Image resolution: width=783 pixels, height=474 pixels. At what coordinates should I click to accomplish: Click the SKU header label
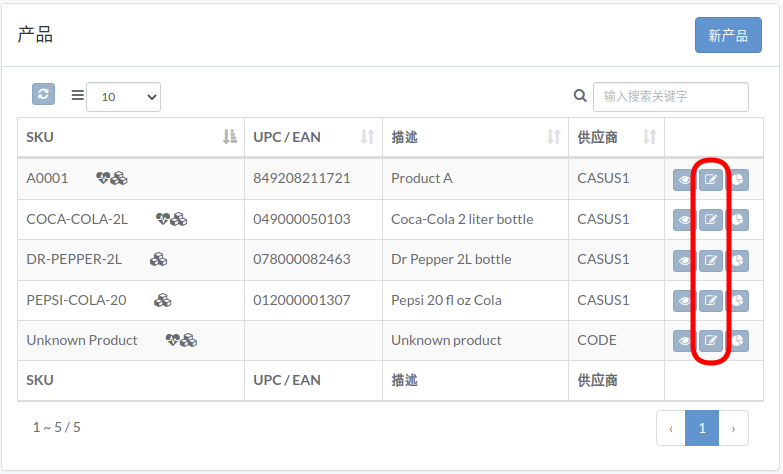(40, 137)
